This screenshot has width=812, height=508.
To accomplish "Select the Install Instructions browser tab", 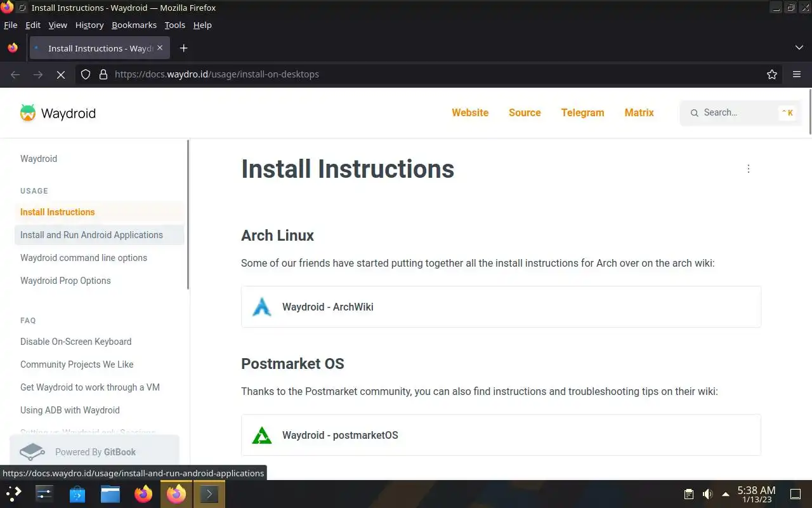I will pos(100,48).
